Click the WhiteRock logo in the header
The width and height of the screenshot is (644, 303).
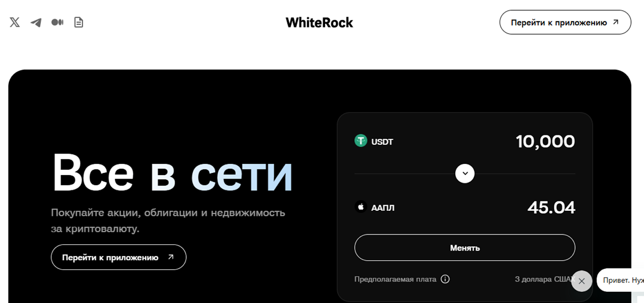pos(319,23)
